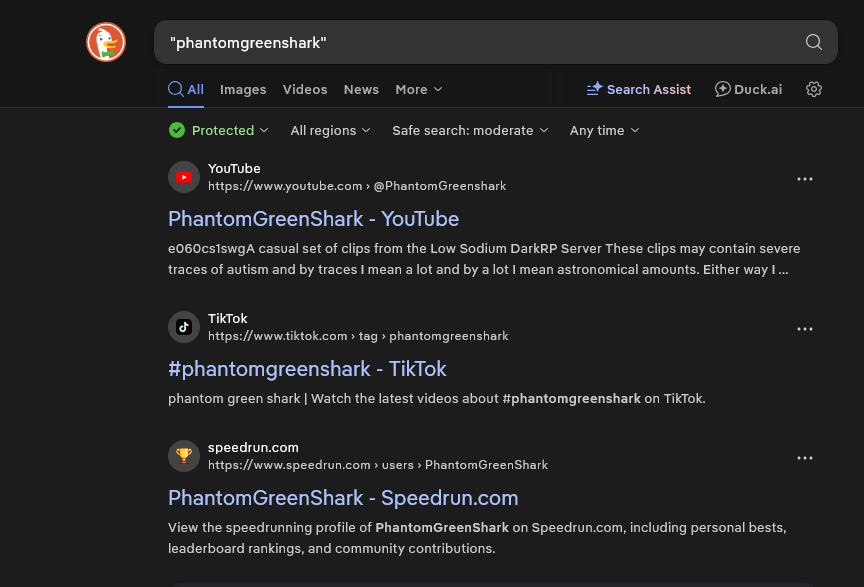This screenshot has height=587, width=864.
Task: Open the Duck.ai chat
Action: [x=748, y=89]
